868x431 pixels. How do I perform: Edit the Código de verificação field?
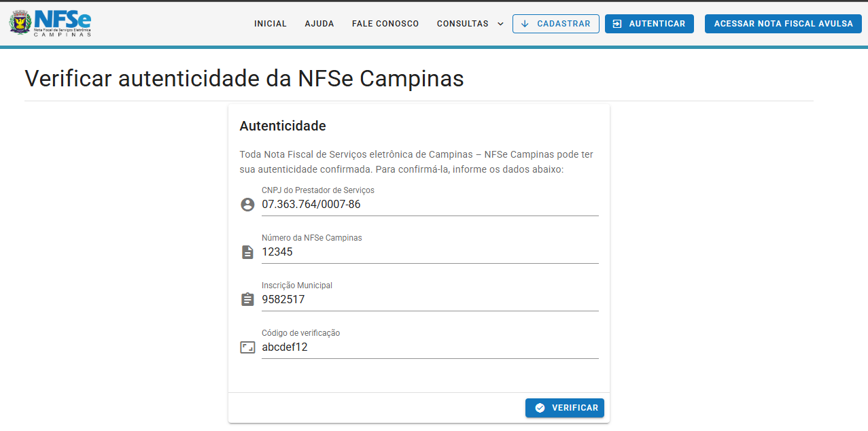click(x=430, y=347)
